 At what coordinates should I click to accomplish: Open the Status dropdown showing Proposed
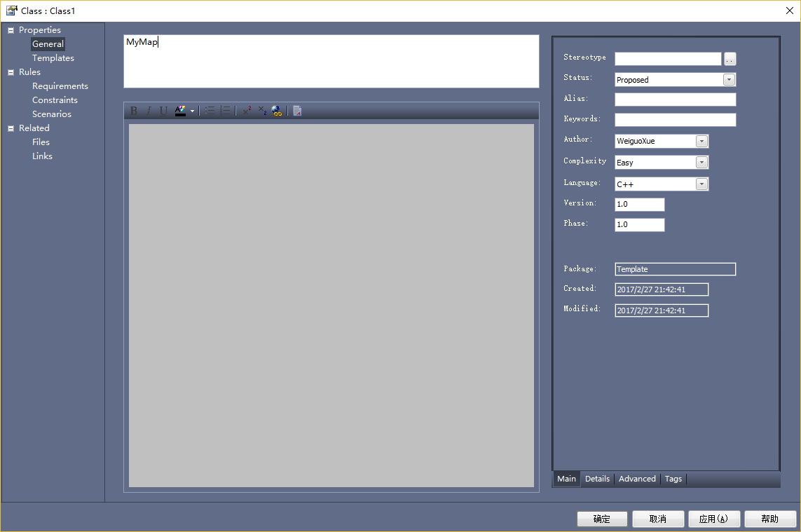tap(729, 80)
